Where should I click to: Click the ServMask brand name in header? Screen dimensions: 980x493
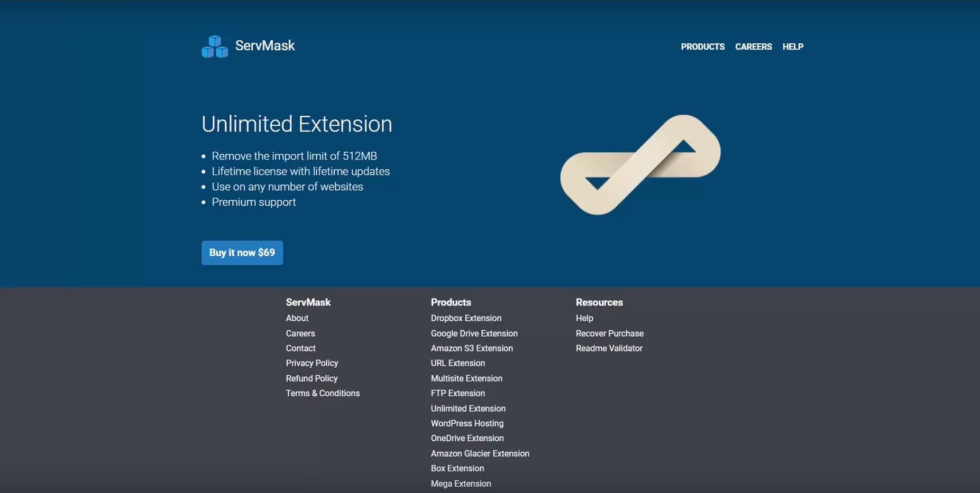pos(265,45)
